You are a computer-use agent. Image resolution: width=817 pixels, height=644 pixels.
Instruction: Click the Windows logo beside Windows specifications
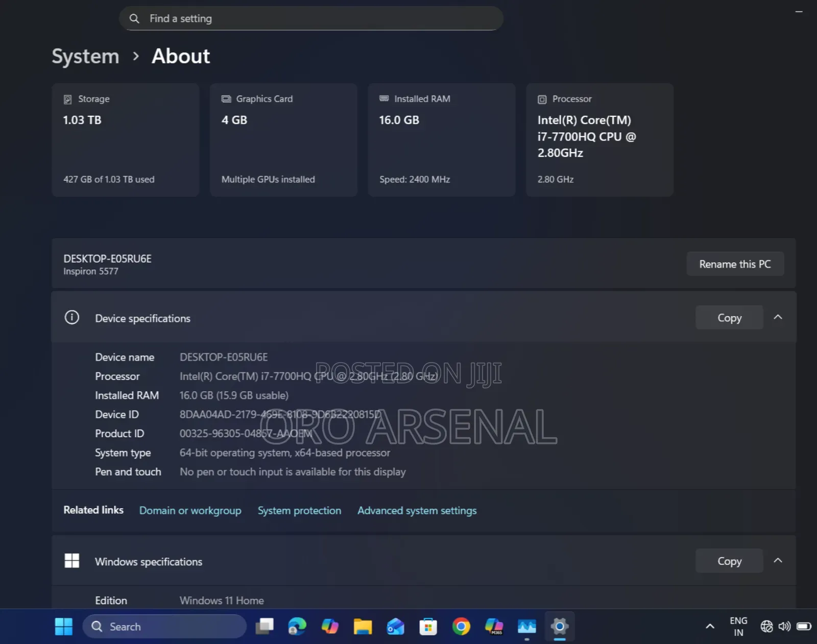click(72, 561)
